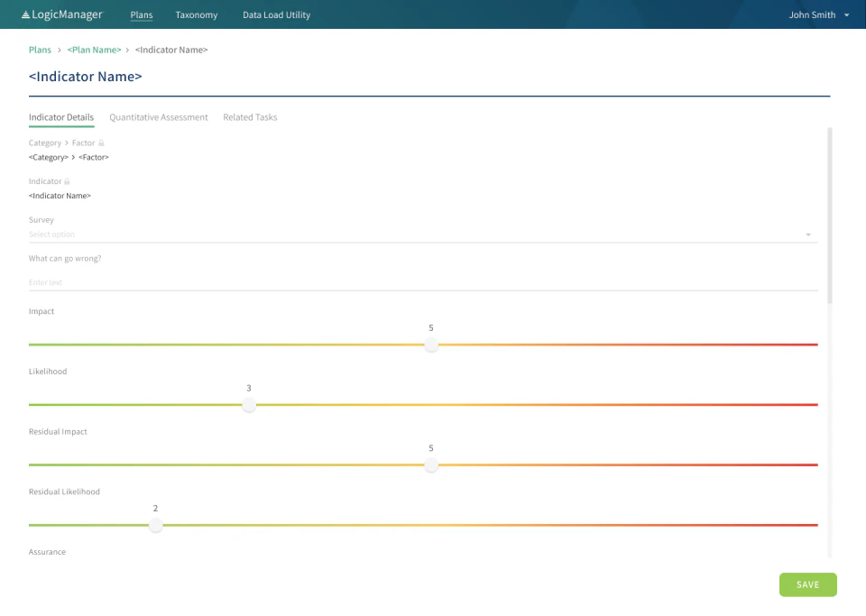Open the Data Load Utility menu
This screenshot has height=616, width=866.
click(x=276, y=14)
